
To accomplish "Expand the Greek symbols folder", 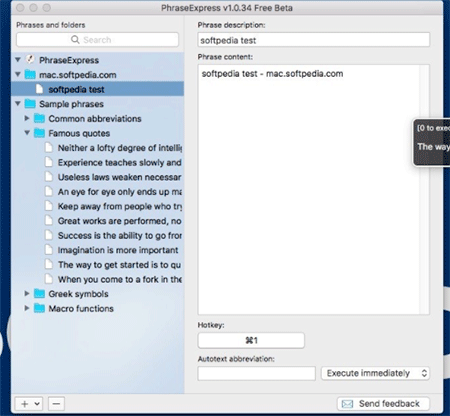I will coord(27,294).
